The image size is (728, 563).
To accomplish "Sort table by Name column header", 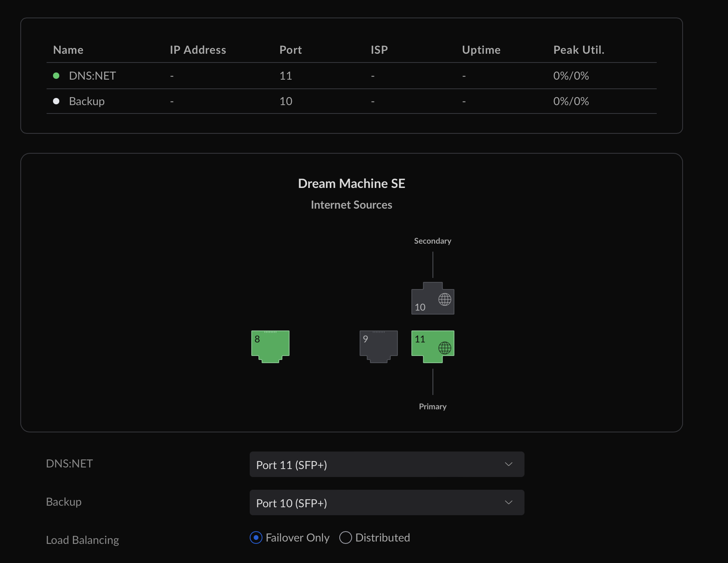I will (x=68, y=50).
